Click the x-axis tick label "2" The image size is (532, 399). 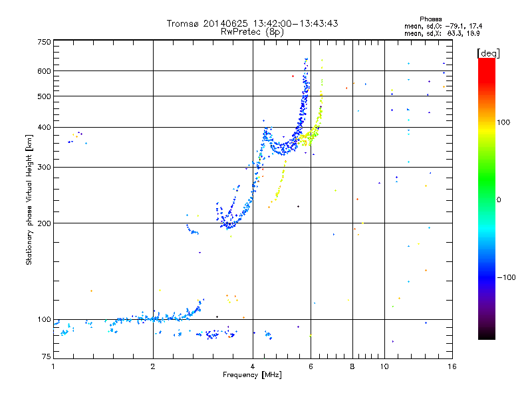tap(153, 366)
